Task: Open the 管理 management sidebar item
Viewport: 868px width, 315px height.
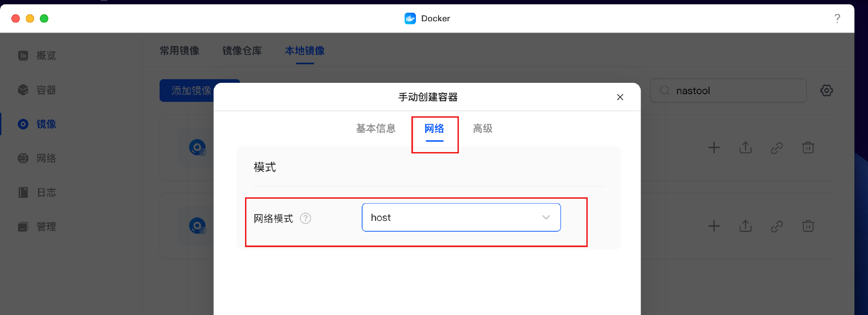Action: (x=37, y=227)
